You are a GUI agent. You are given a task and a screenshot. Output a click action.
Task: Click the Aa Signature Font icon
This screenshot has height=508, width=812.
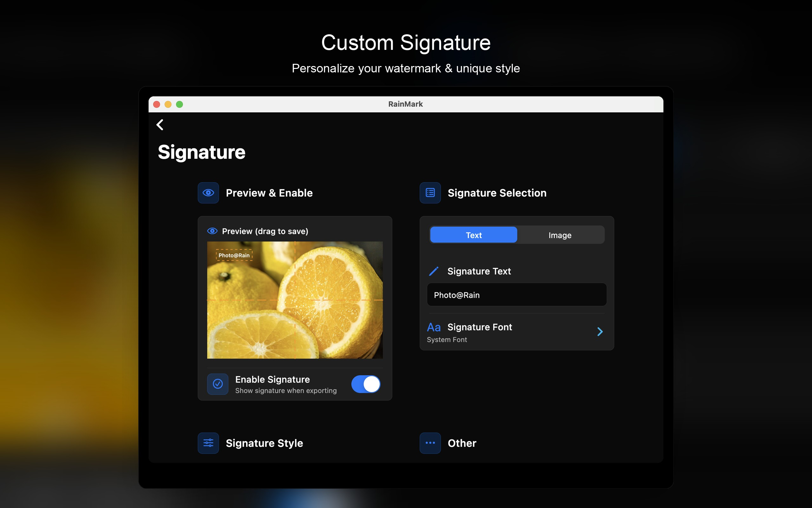434,327
